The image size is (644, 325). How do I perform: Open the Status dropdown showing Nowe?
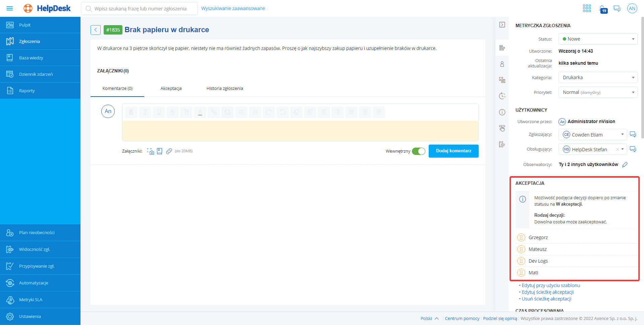[598, 39]
